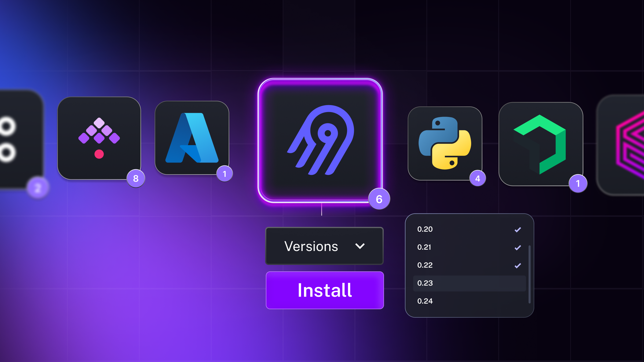Toggle the checkmark next to version 0.20

pos(518,229)
